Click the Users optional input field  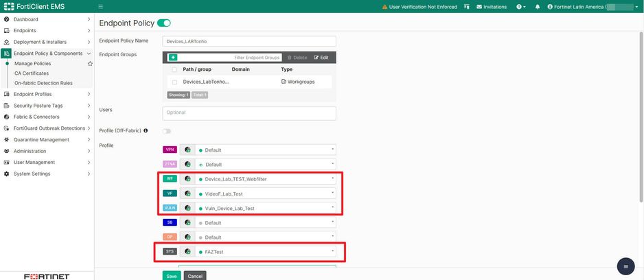tap(249, 113)
